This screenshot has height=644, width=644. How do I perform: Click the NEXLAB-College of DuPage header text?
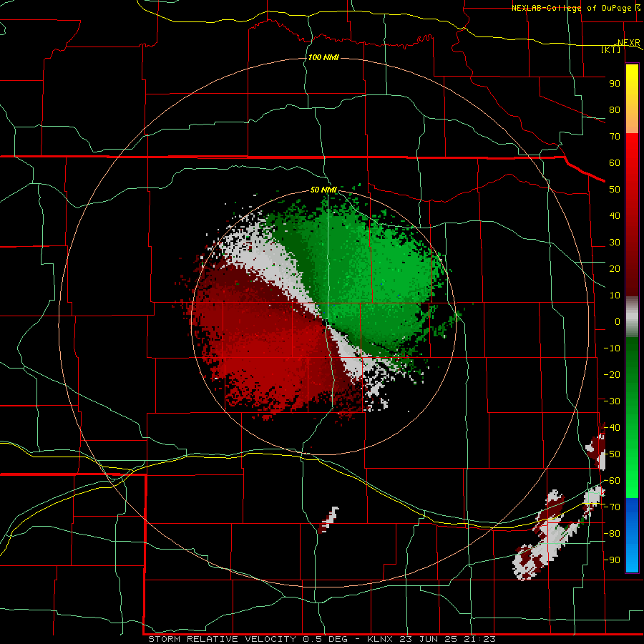pos(572,8)
